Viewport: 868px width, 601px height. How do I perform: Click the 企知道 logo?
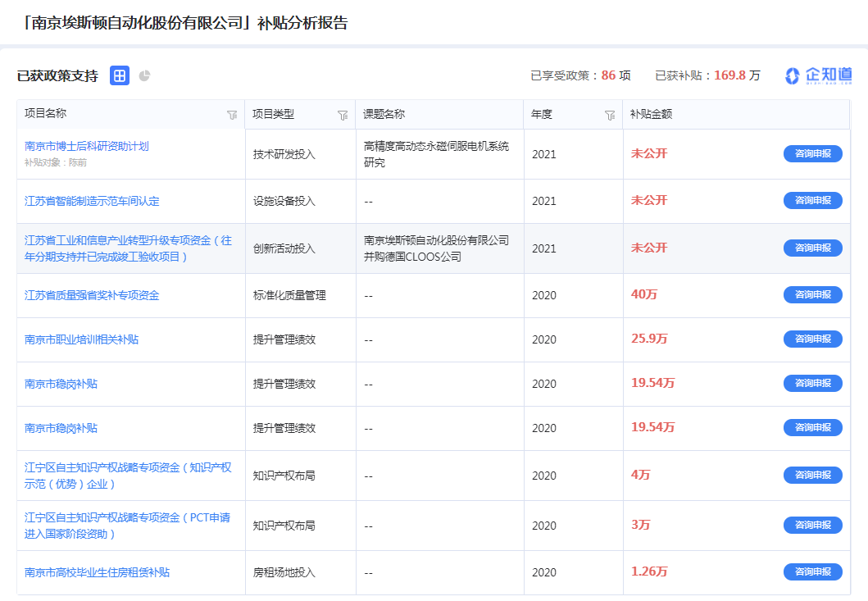pos(819,75)
